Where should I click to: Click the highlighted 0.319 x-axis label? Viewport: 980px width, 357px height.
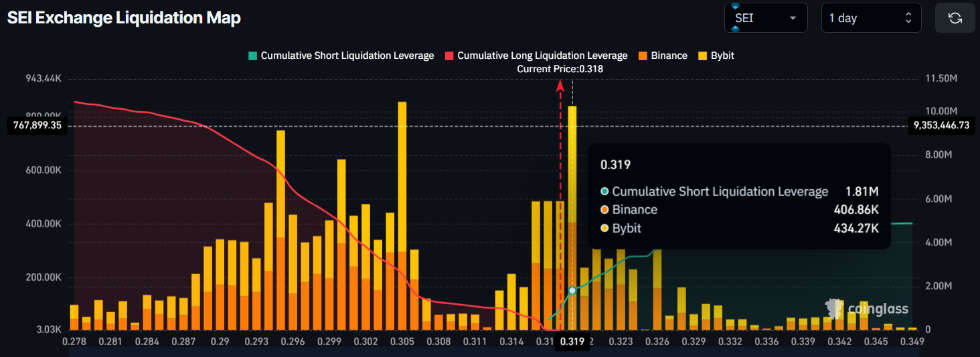coord(572,342)
